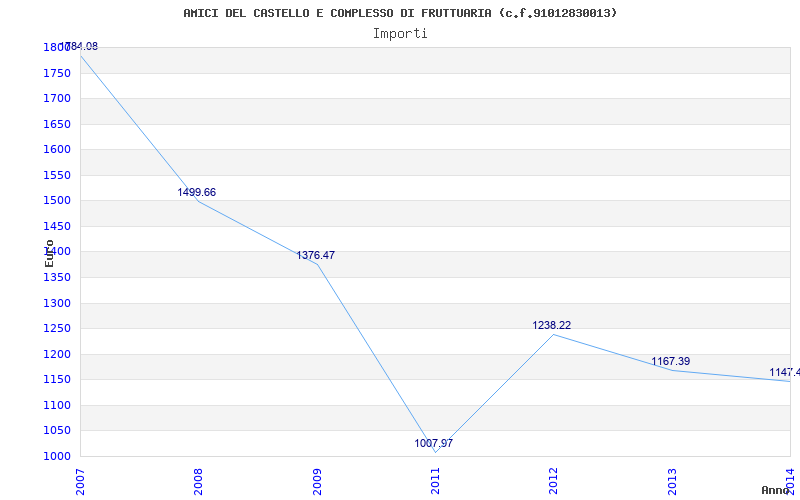The height and width of the screenshot is (500, 800).
Task: Select the 1376.47 data label
Action: tap(315, 255)
